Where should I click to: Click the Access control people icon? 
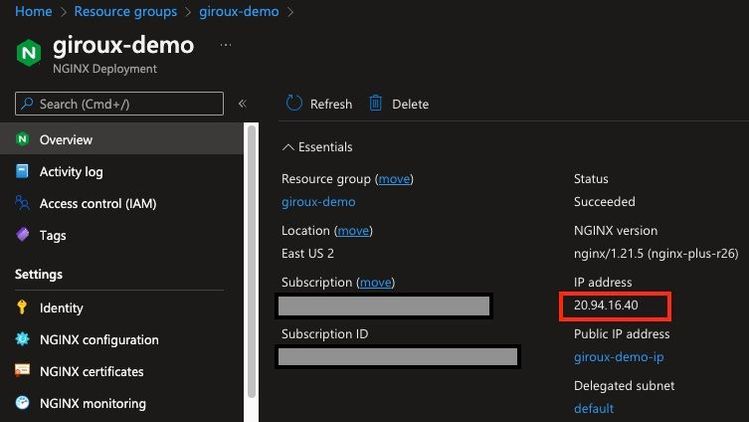pos(22,203)
